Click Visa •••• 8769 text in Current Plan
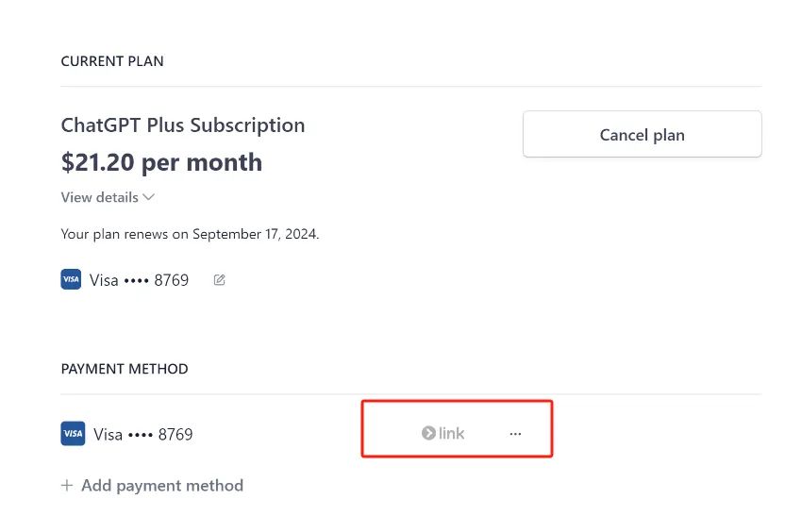The height and width of the screenshot is (532, 785). 140,280
